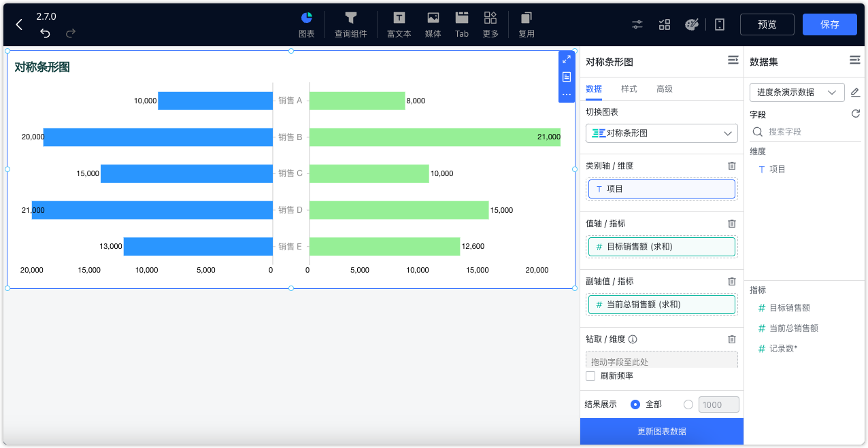Insert a media component (媒体)

click(x=433, y=24)
